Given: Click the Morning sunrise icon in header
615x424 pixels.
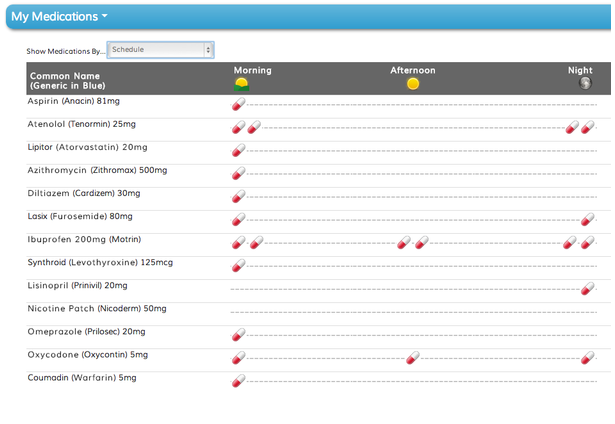Looking at the screenshot, I should pyautogui.click(x=241, y=84).
